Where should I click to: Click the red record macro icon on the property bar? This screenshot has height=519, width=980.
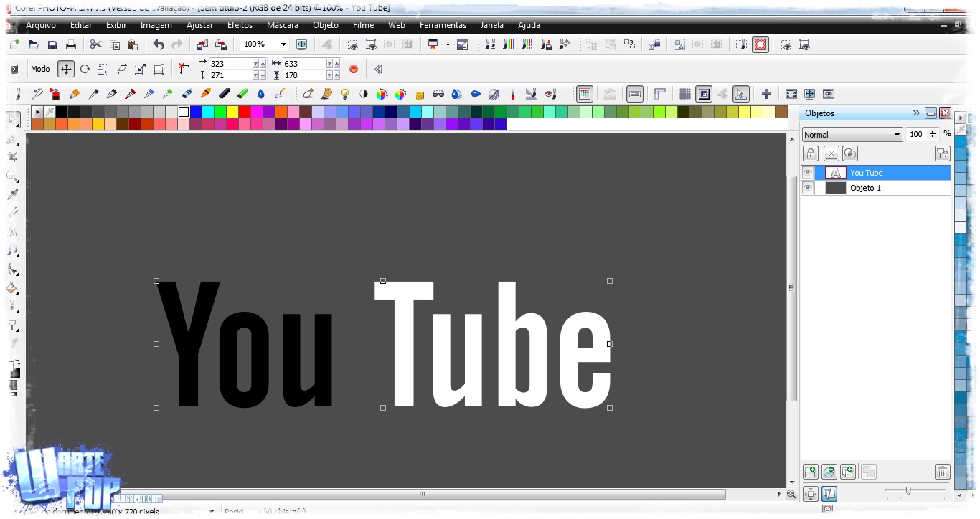352,70
